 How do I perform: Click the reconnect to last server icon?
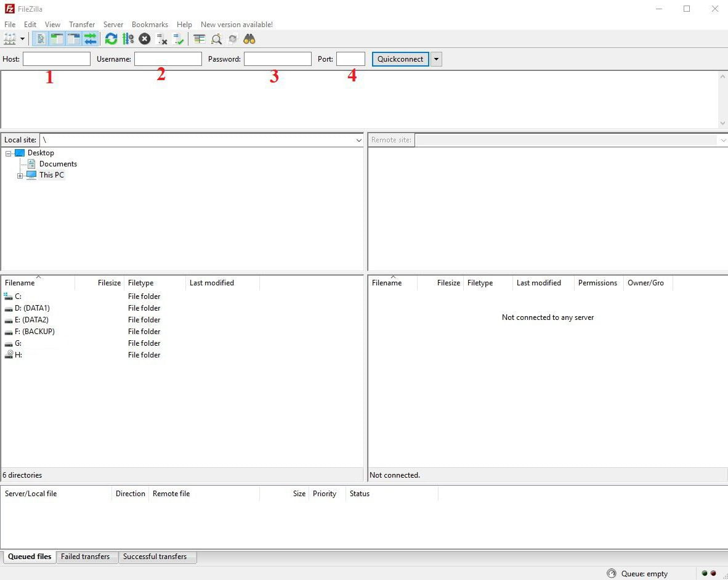click(178, 39)
